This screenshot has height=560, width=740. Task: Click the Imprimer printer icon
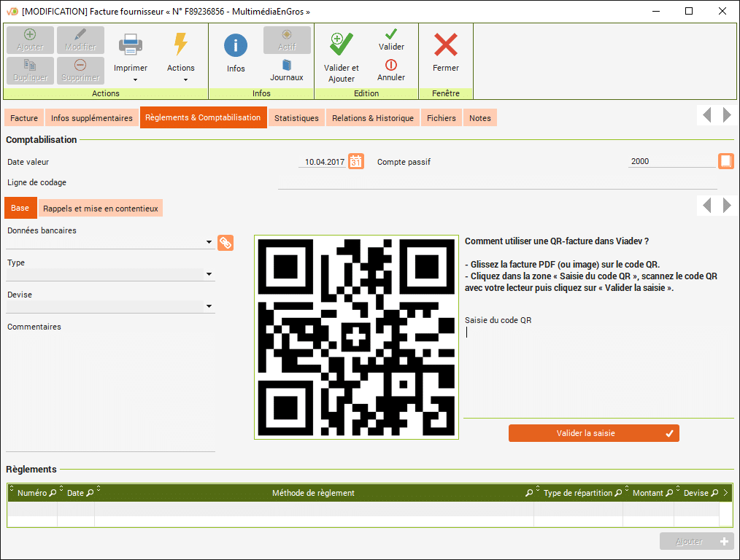click(x=131, y=45)
